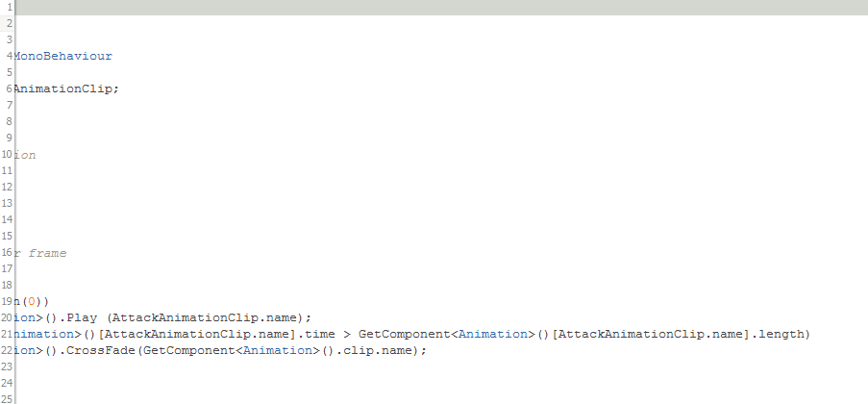Image resolution: width=868 pixels, height=404 pixels.
Task: Click line number 4 in the gutter
Action: [10, 56]
